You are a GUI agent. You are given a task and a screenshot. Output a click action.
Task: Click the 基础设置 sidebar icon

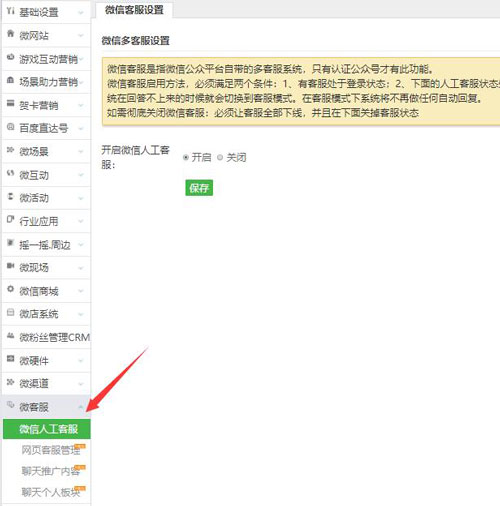(11, 11)
